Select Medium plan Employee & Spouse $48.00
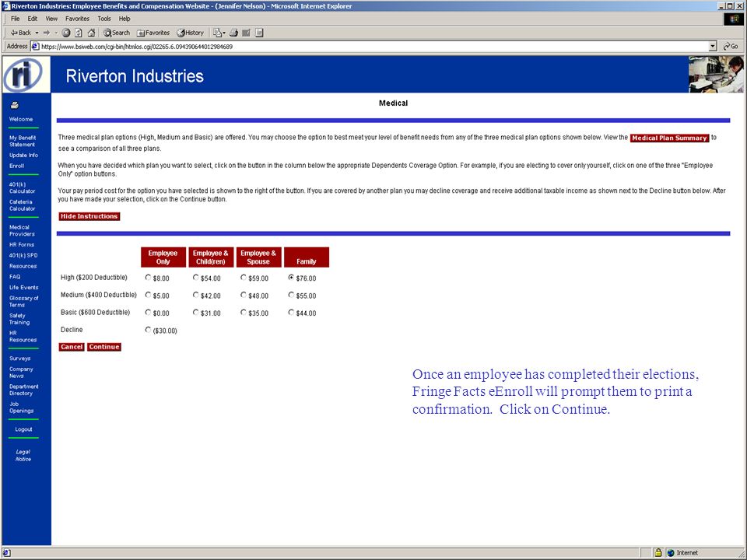747x560 pixels. point(244,296)
